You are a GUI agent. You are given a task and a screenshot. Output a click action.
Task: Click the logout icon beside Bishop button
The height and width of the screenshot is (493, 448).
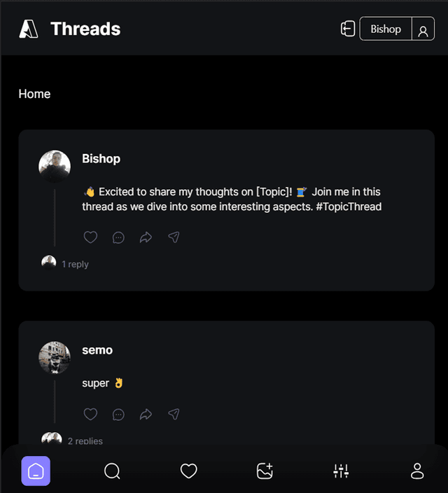coord(348,29)
